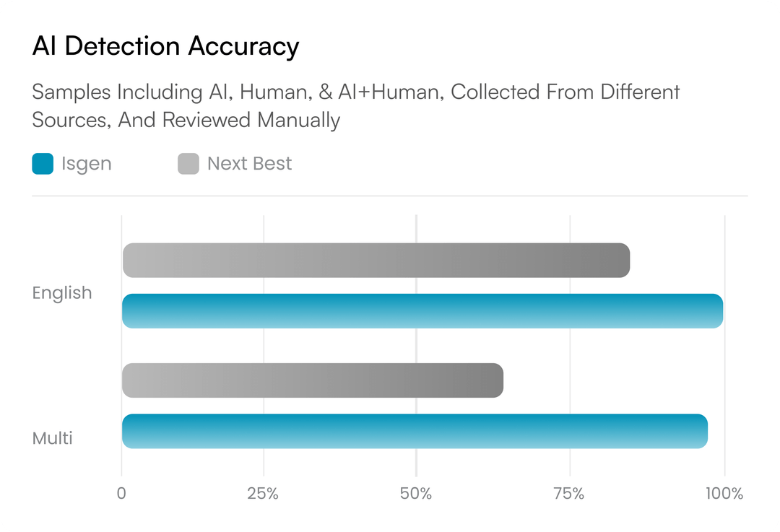Click the 50% axis tick label

click(416, 494)
